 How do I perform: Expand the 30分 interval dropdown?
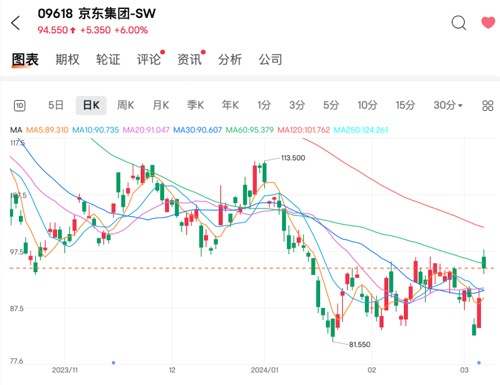[448, 105]
